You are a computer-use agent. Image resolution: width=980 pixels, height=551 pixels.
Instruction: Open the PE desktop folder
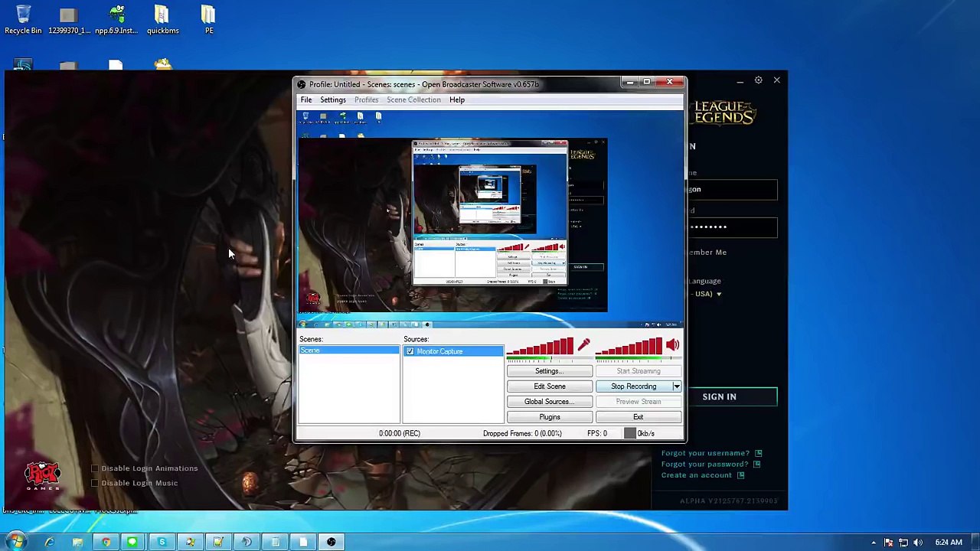tap(209, 20)
